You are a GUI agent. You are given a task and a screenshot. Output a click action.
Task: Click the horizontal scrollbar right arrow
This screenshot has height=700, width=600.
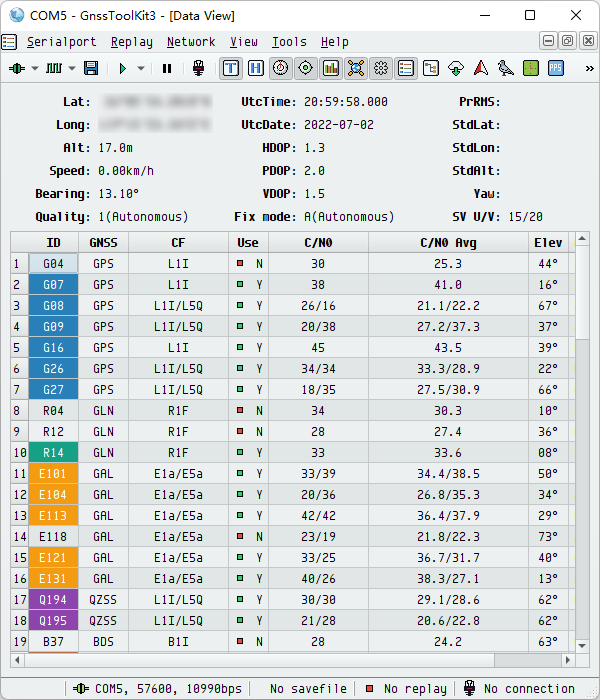point(568,660)
